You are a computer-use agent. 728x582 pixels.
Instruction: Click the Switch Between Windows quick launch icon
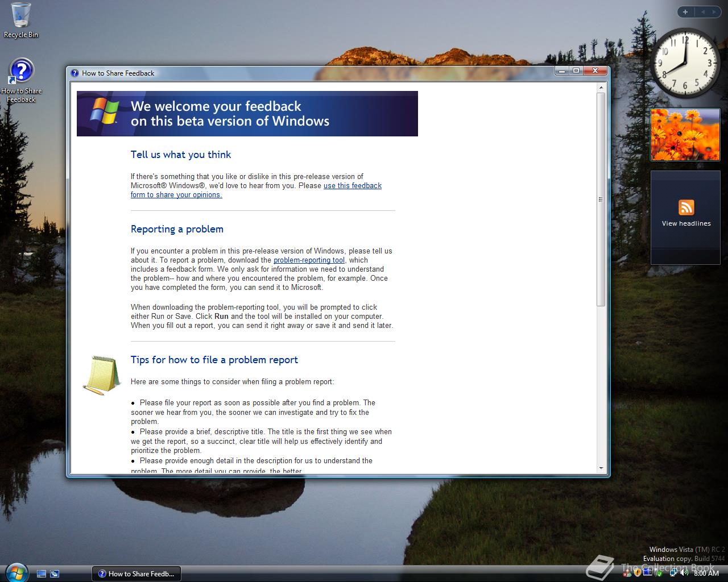pyautogui.click(x=55, y=573)
